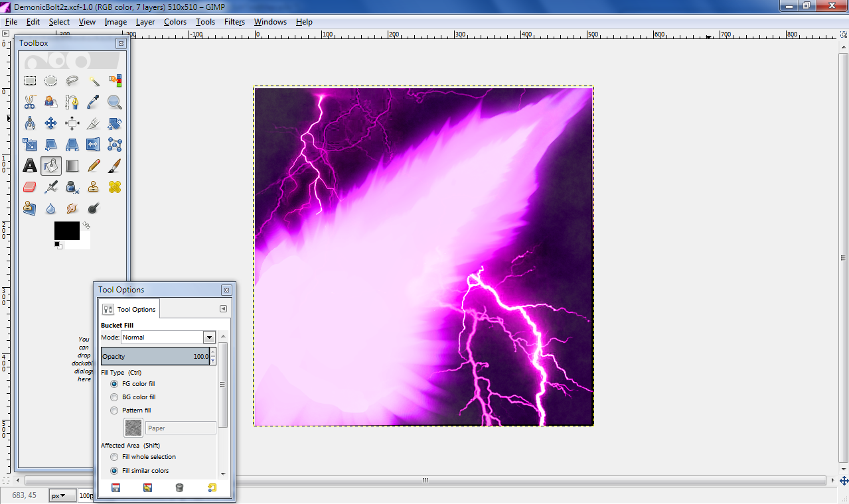Select the Smudge finger tool
This screenshot has width=849, height=504.
tap(72, 208)
